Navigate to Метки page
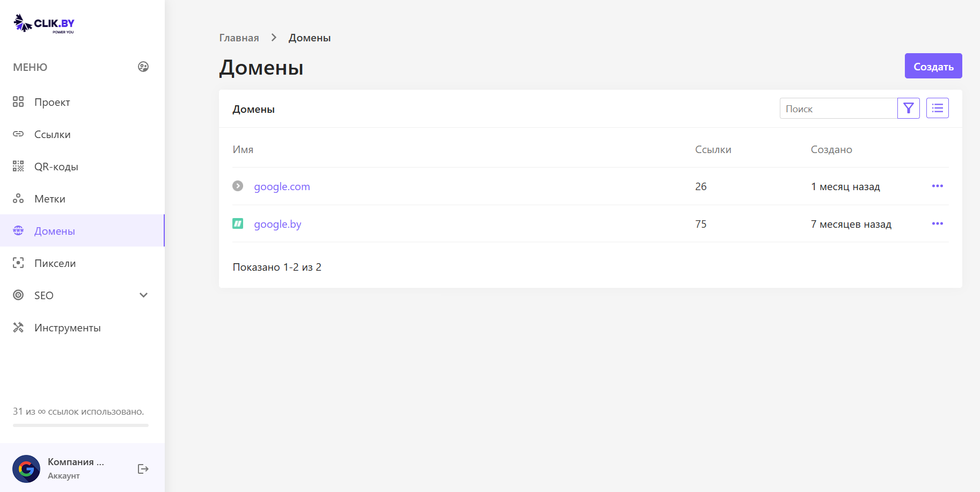980x492 pixels. pos(49,199)
